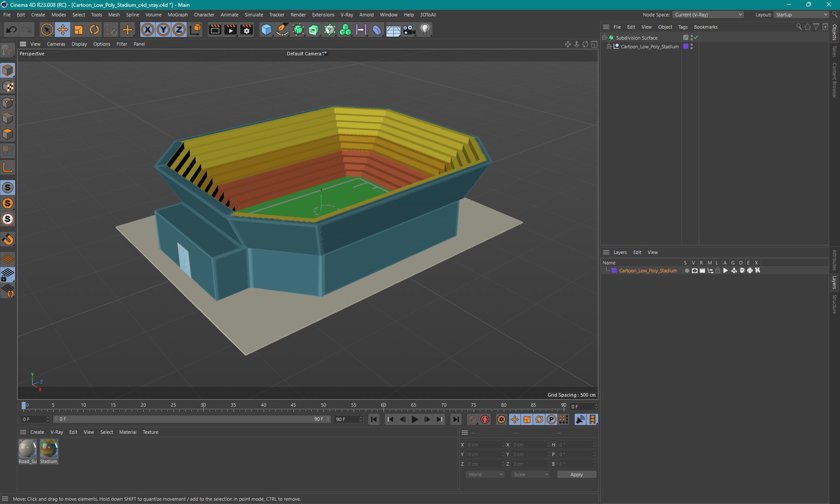Play the animation forward

pos(414,420)
